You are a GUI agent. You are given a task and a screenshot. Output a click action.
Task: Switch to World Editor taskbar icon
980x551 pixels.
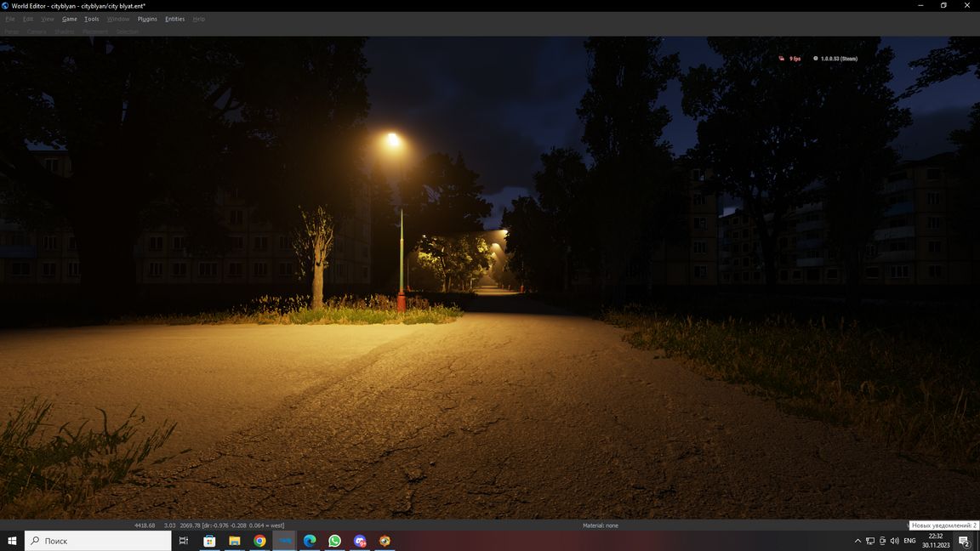click(x=284, y=541)
